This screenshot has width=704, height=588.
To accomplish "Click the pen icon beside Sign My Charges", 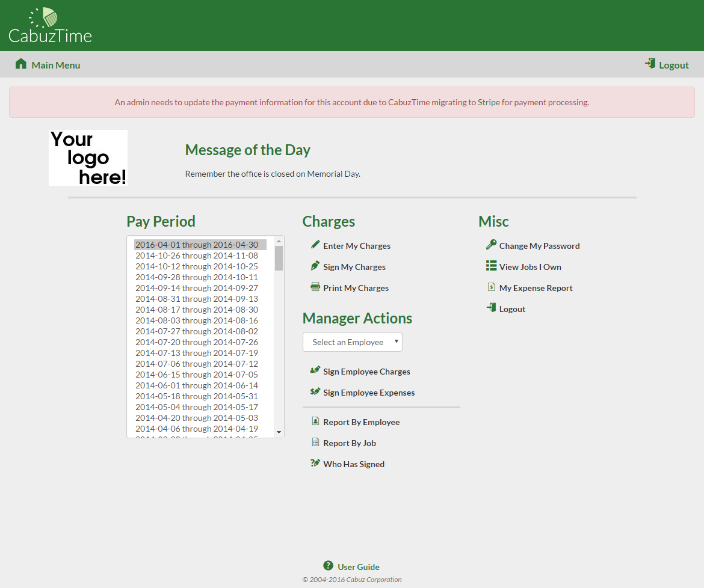I will [x=315, y=266].
